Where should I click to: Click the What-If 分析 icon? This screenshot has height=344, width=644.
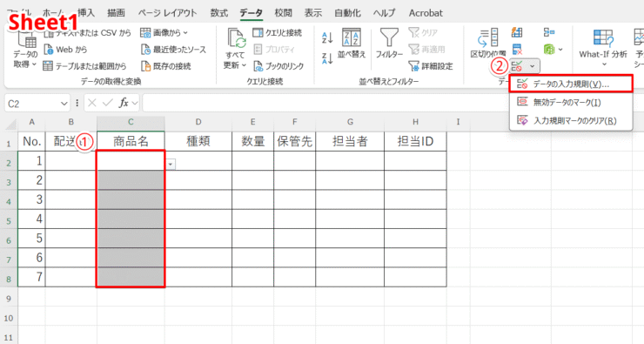click(603, 38)
